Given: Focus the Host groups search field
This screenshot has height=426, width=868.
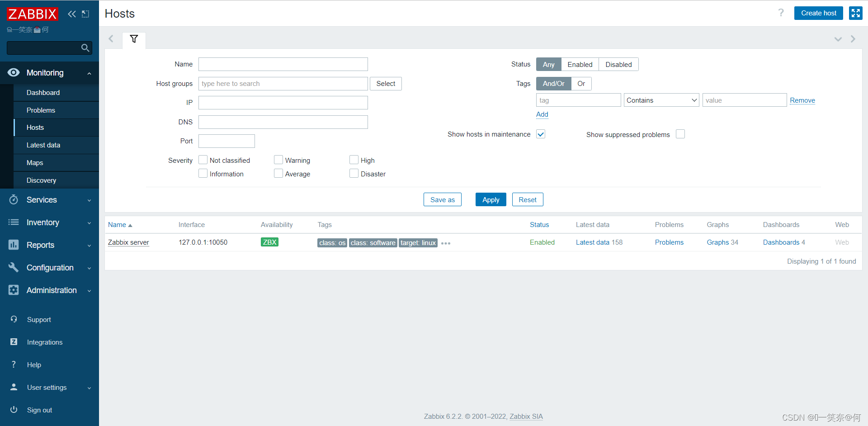Looking at the screenshot, I should coord(283,84).
